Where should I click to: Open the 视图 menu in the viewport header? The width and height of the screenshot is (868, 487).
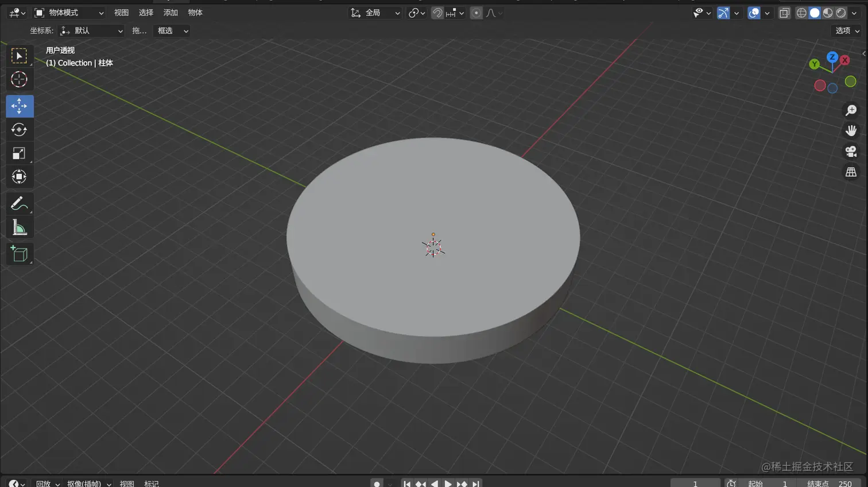pos(121,13)
